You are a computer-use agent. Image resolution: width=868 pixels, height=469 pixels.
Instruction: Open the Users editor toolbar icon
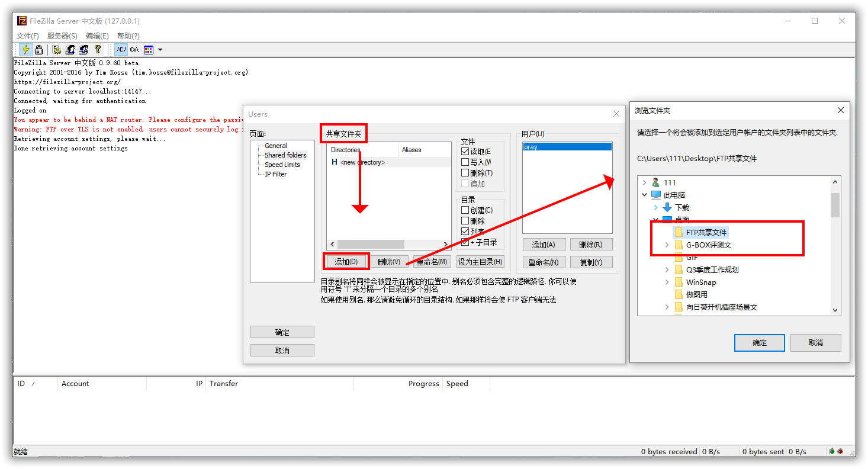70,50
